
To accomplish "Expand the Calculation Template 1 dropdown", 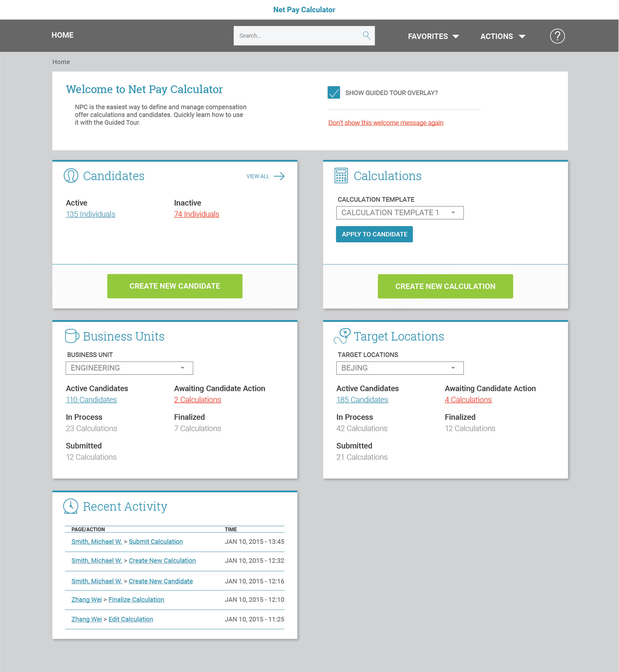I will pos(399,213).
